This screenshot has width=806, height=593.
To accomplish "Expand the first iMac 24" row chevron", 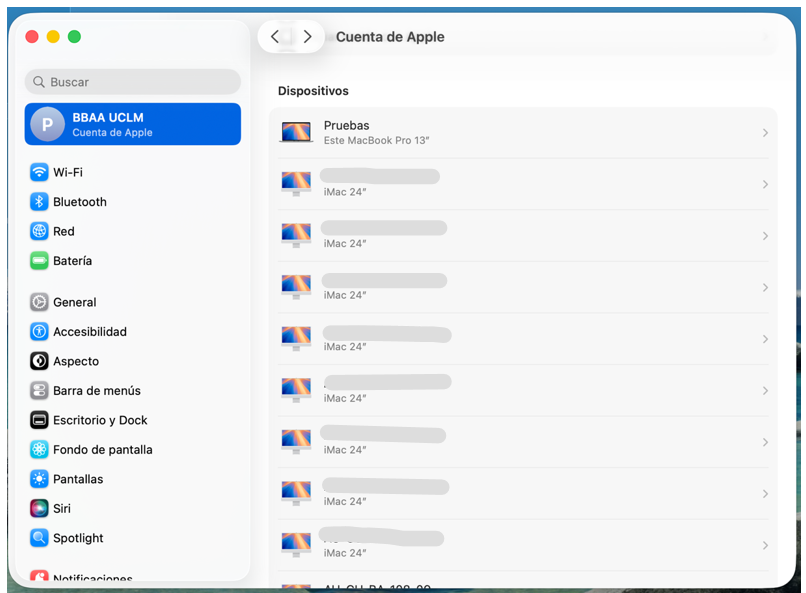I will pyautogui.click(x=765, y=184).
